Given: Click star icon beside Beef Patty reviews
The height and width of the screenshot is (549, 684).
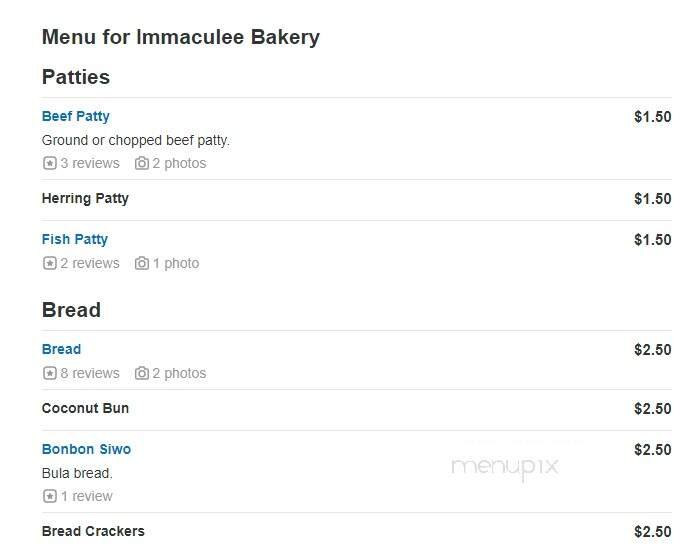Looking at the screenshot, I should 49,163.
